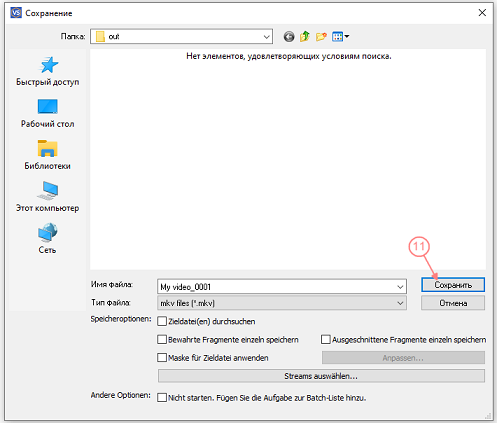Go up one folder level
Screen dimensions: 497x423
[x=305, y=36]
